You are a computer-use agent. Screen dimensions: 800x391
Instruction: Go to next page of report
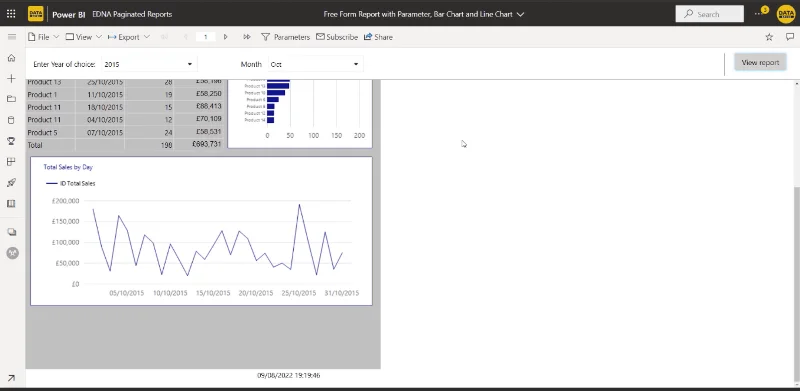tap(226, 37)
